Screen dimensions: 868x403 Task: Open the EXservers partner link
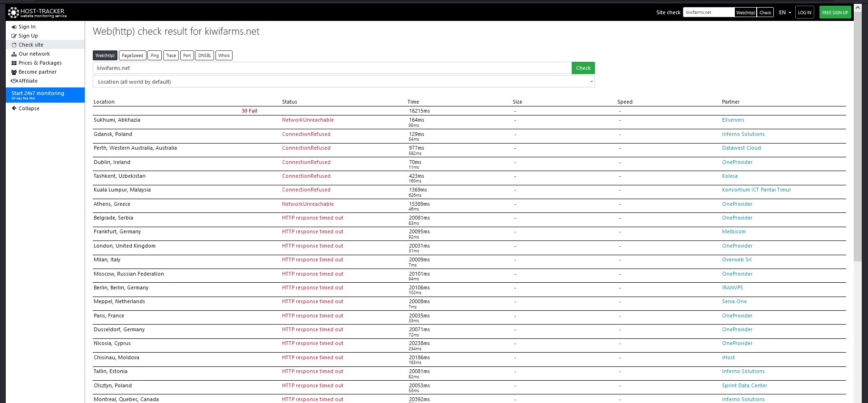coord(733,120)
